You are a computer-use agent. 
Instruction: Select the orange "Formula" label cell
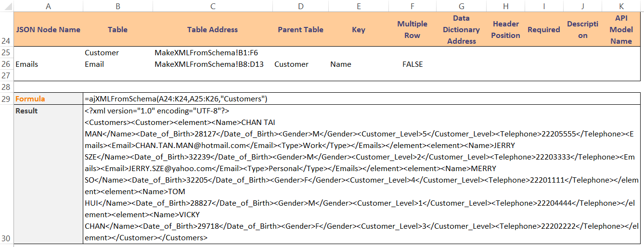tap(30, 99)
